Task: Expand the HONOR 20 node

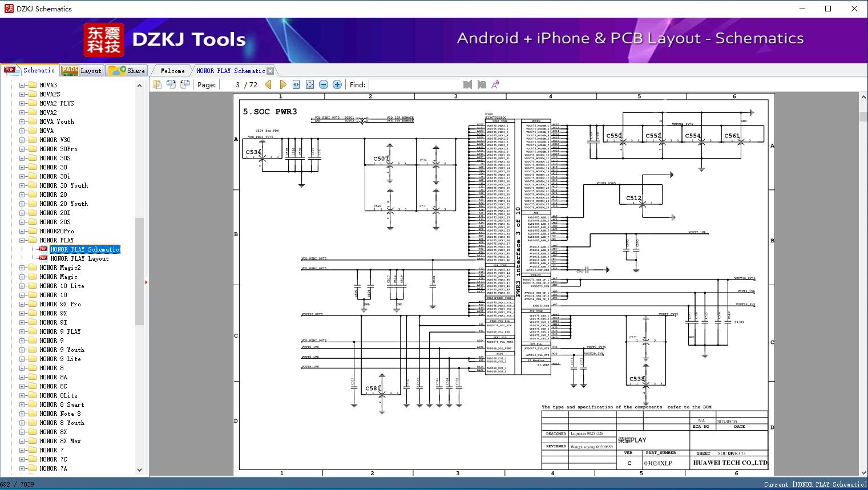Action: point(22,195)
